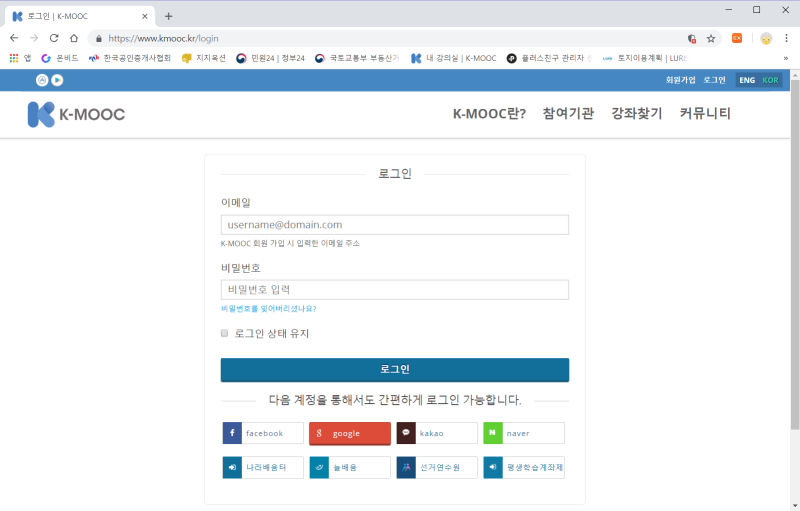The image size is (800, 511).
Task: Open the Apps grid bookmark
Action: click(x=20, y=58)
